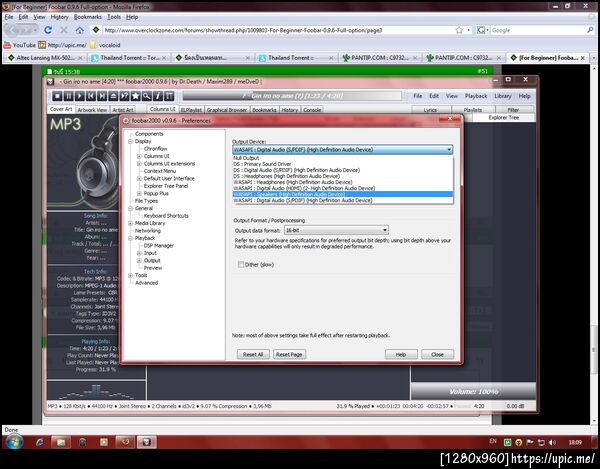Image resolution: width=600 pixels, height=469 pixels.
Task: Open Windows Explorer folder from taskbar
Action: tap(61, 442)
